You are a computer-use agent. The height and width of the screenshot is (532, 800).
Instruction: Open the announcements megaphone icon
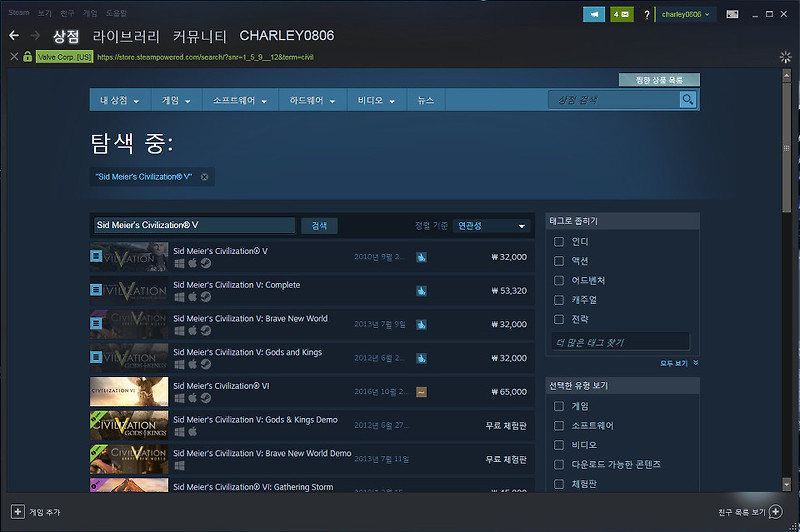pyautogui.click(x=594, y=14)
